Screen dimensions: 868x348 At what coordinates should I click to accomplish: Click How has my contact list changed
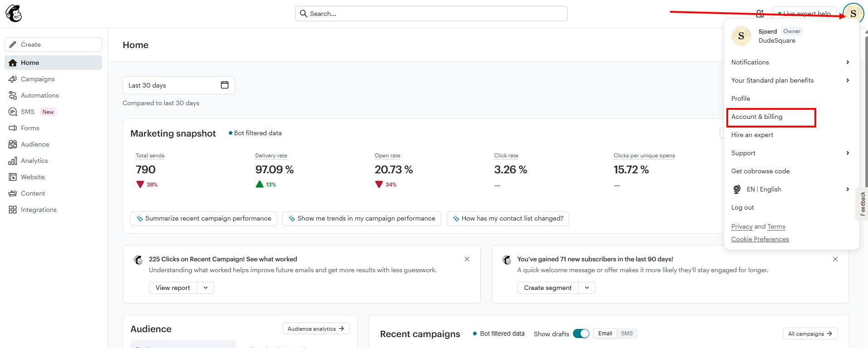pyautogui.click(x=508, y=219)
